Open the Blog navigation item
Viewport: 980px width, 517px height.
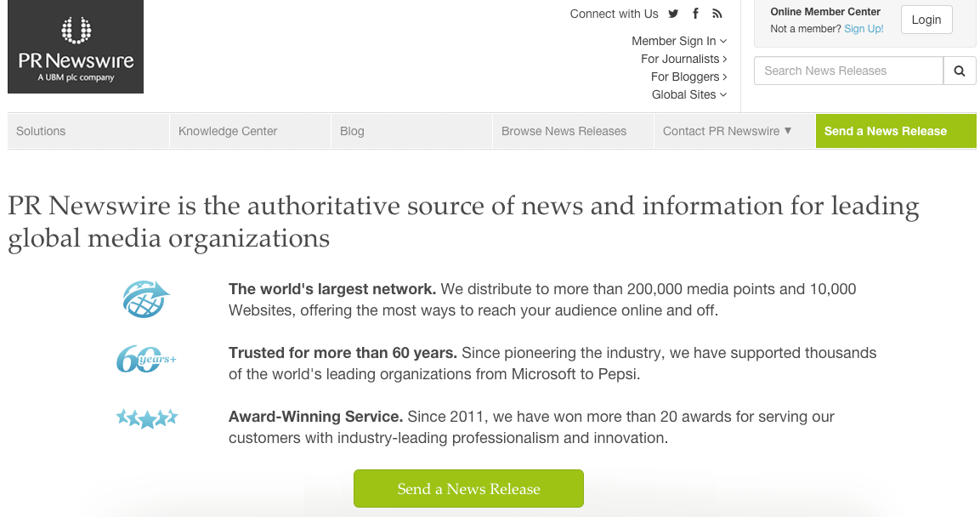point(352,131)
